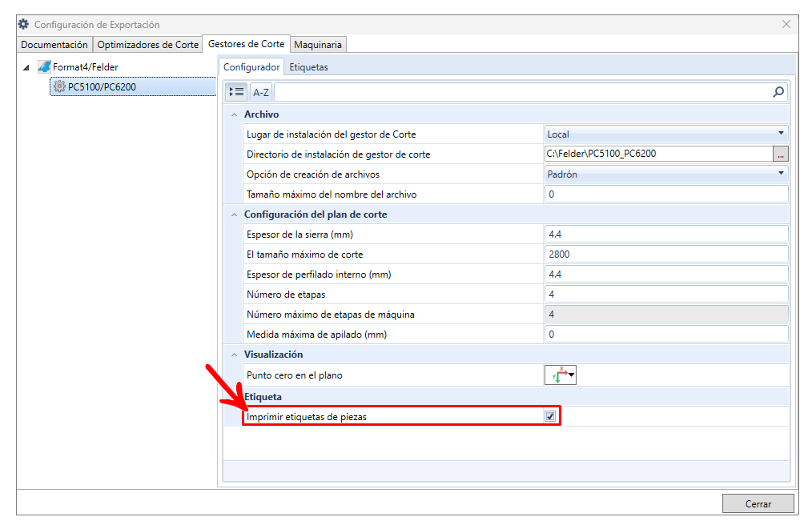Click the Cerrar button

(758, 504)
